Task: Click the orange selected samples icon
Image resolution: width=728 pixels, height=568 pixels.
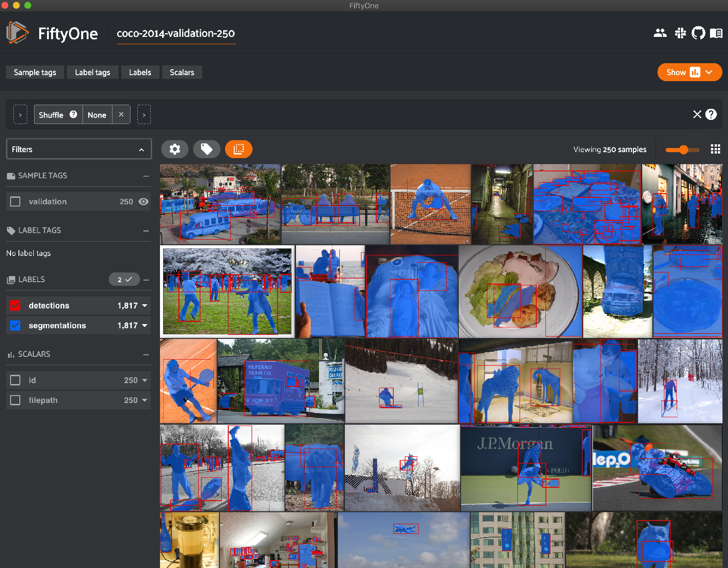Action: [x=239, y=149]
